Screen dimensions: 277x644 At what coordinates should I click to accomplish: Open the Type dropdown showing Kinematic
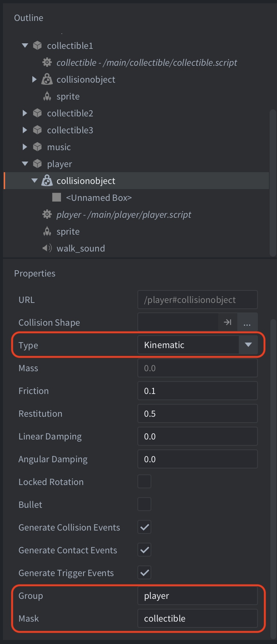pos(198,345)
